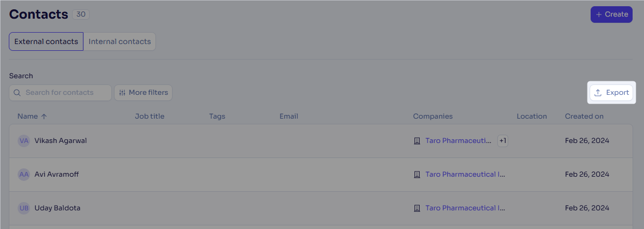644x229 pixels.
Task: Click the Created on column header
Action: tap(584, 117)
